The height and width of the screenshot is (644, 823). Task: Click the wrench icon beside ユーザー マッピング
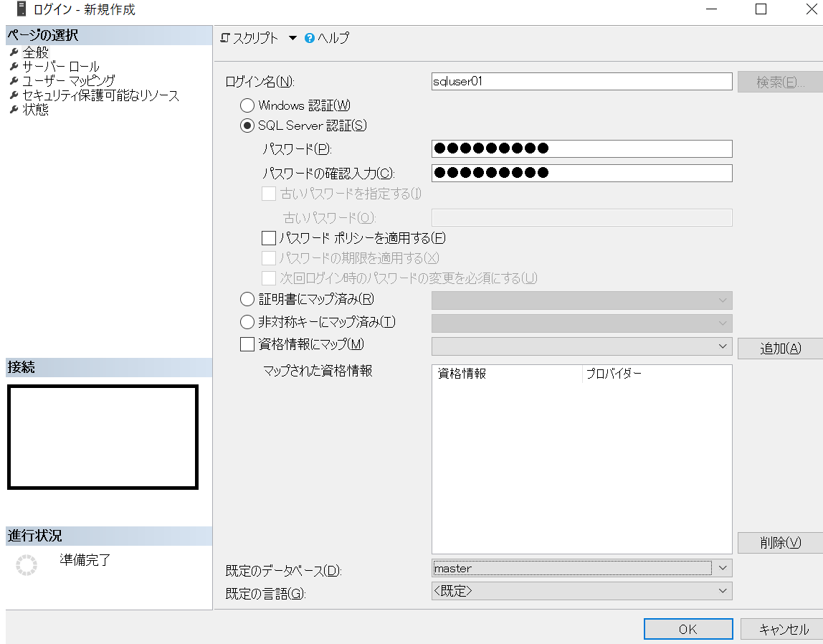13,80
